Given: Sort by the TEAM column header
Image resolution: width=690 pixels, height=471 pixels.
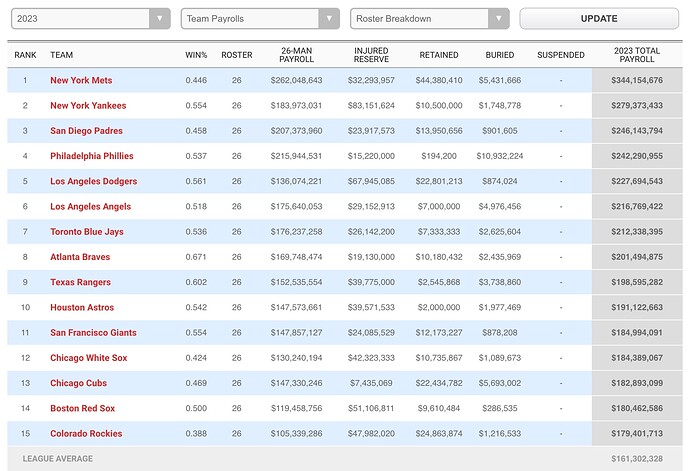Looking at the screenshot, I should click(62, 55).
